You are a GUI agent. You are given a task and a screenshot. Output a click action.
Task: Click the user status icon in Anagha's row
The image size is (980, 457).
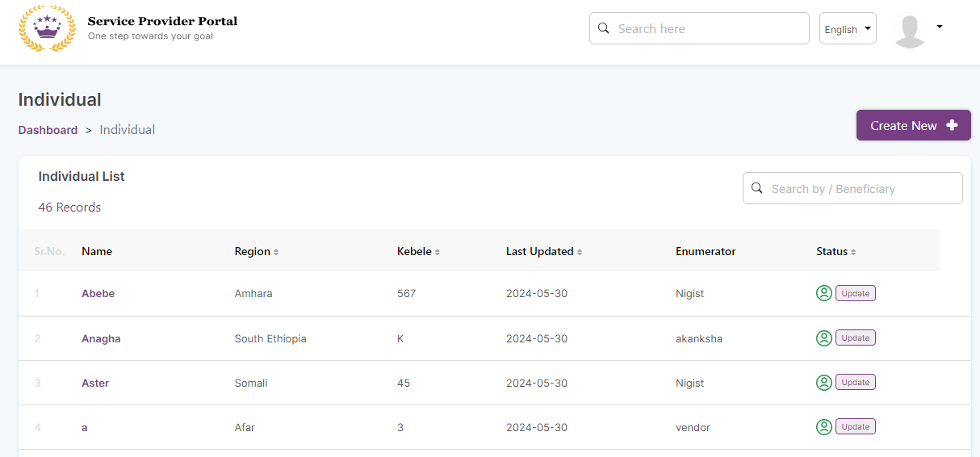coord(823,338)
